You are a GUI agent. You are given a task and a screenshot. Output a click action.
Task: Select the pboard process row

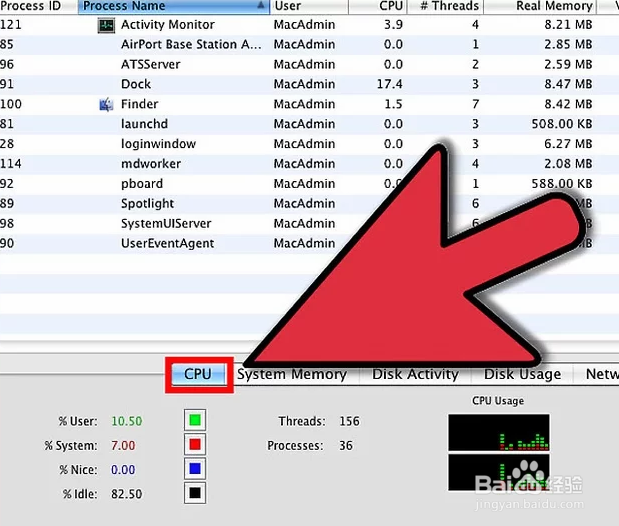(310, 184)
